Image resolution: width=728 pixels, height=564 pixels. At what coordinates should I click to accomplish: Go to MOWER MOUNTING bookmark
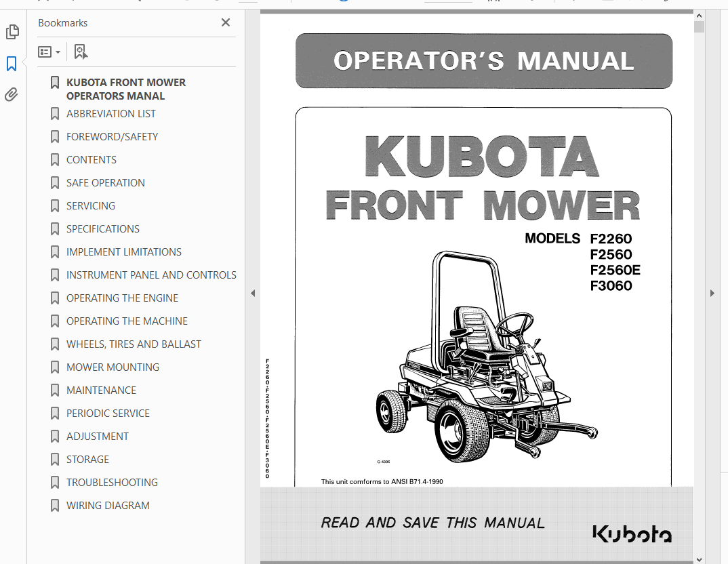click(x=113, y=367)
